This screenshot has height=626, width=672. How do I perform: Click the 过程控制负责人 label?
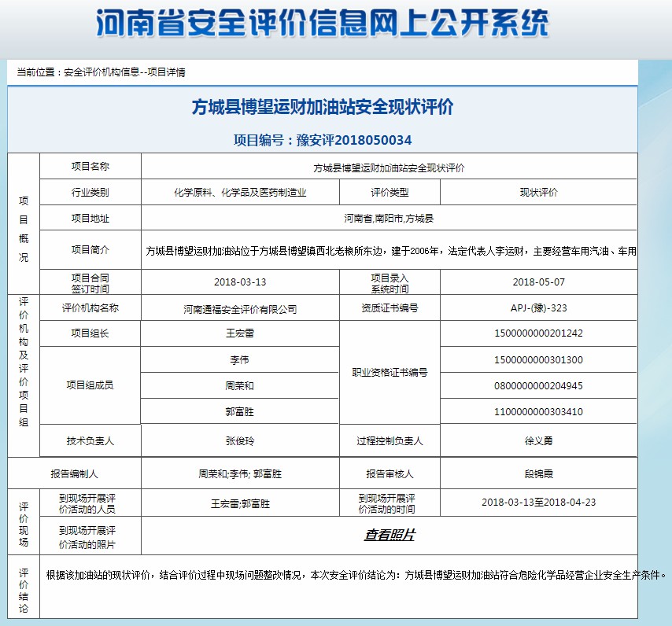point(390,441)
